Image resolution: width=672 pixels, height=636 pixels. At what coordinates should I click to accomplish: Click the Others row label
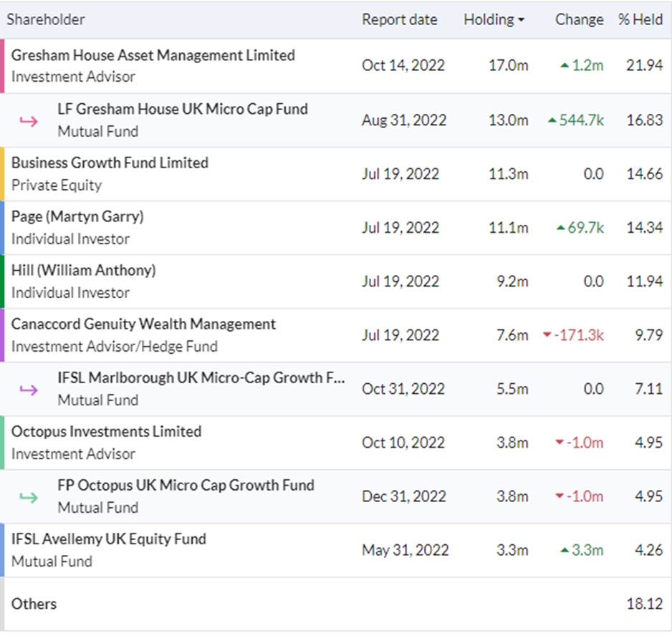click(x=34, y=604)
